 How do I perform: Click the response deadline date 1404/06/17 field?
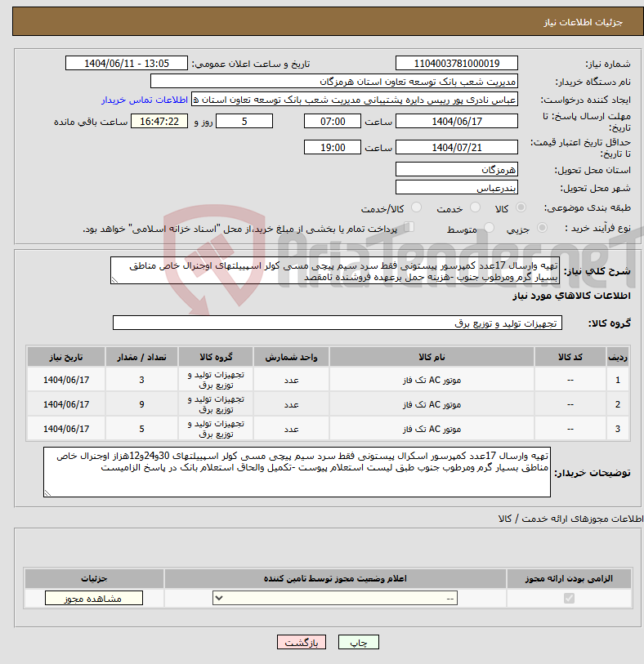coord(456,122)
